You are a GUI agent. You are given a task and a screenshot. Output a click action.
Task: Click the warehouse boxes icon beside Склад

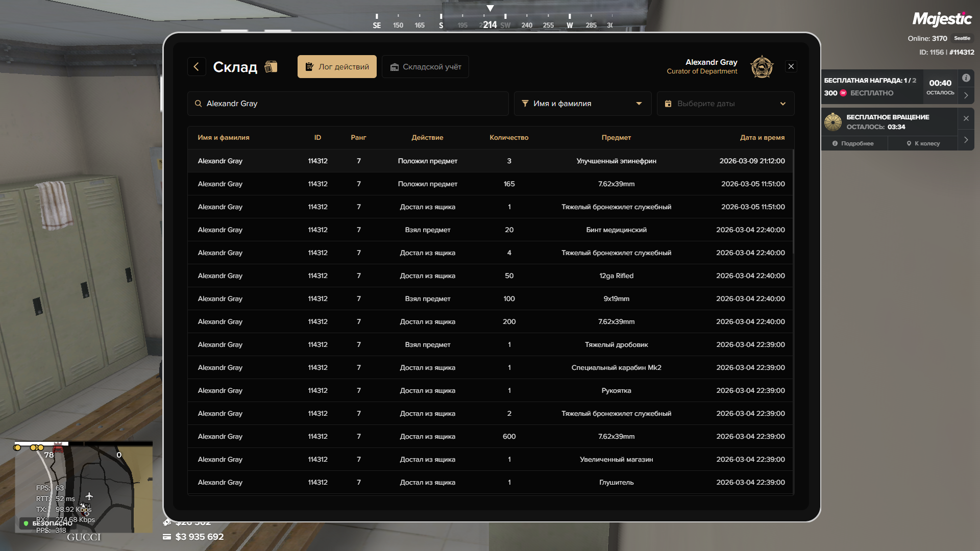tap(271, 67)
